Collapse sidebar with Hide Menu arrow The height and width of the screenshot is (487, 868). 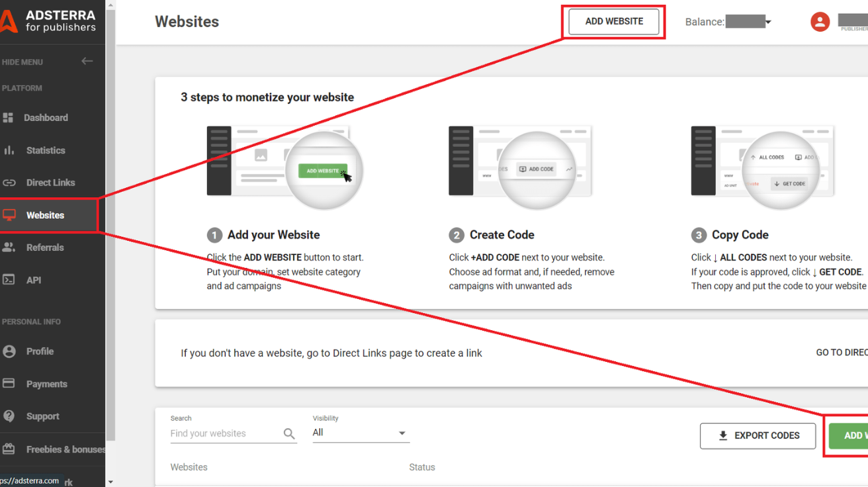[87, 62]
